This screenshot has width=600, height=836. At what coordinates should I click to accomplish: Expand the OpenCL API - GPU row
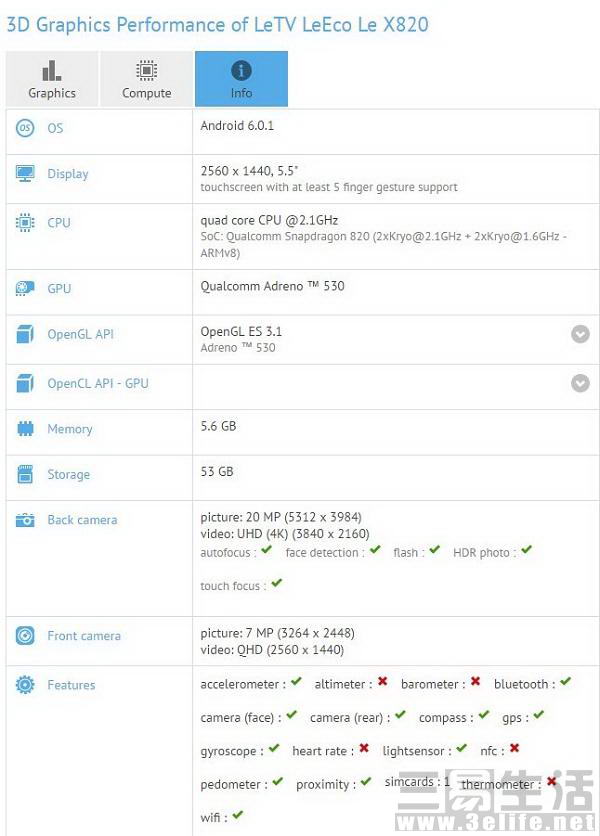pyautogui.click(x=580, y=383)
